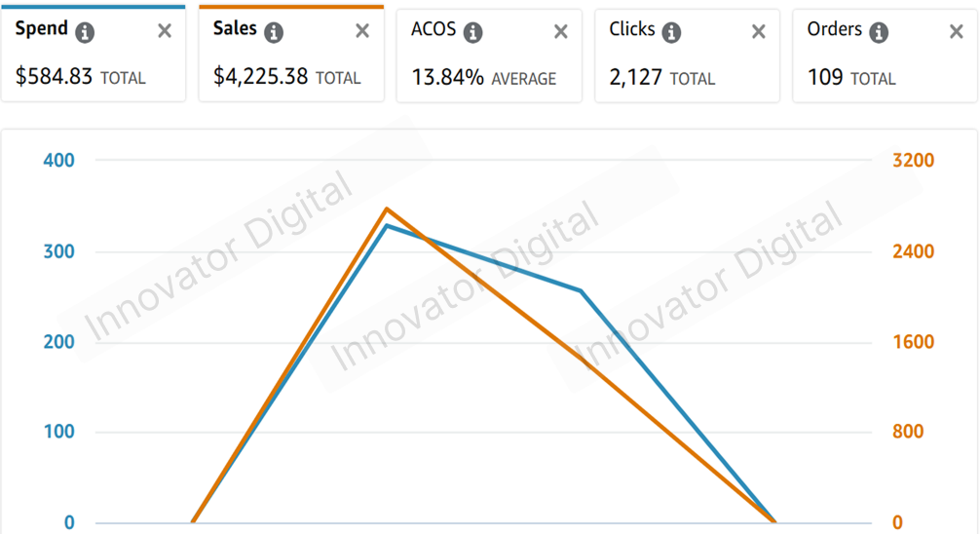980x534 pixels.
Task: Remove the Orders metric card
Action: 957,31
